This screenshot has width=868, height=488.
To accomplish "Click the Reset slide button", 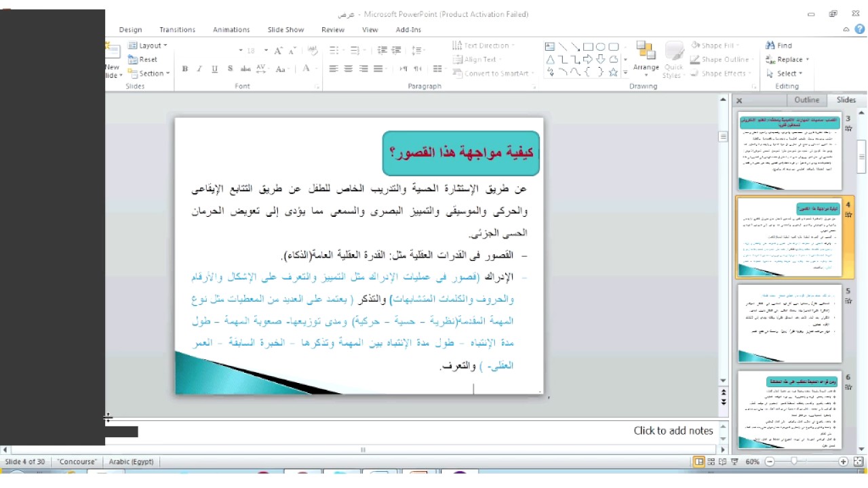I will (143, 60).
